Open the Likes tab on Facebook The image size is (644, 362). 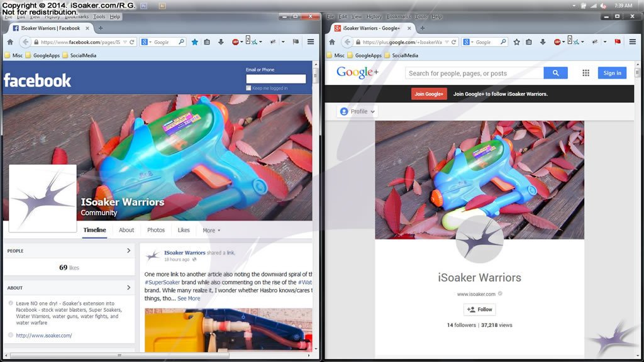(x=184, y=230)
